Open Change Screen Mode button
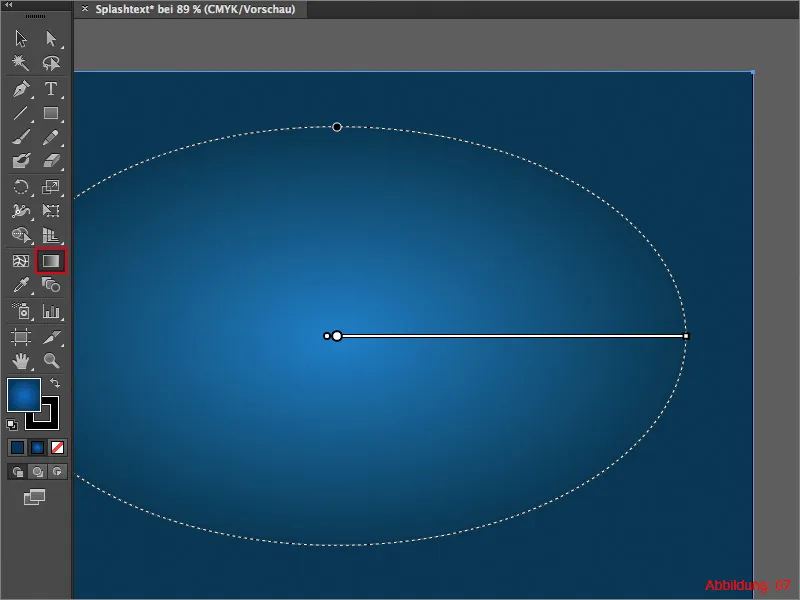Screen dimensions: 800x600 click(35, 497)
